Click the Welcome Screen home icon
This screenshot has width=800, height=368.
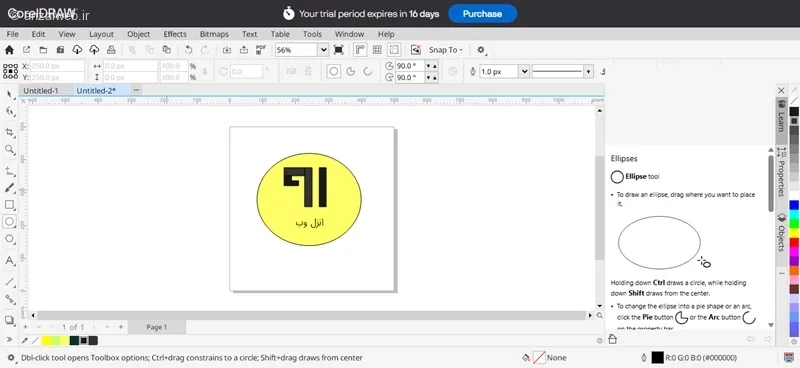(x=9, y=50)
